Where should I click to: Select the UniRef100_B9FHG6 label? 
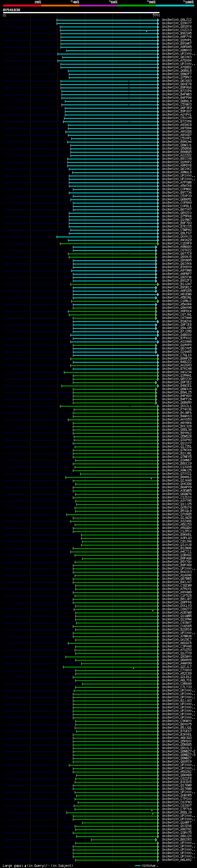177,88
